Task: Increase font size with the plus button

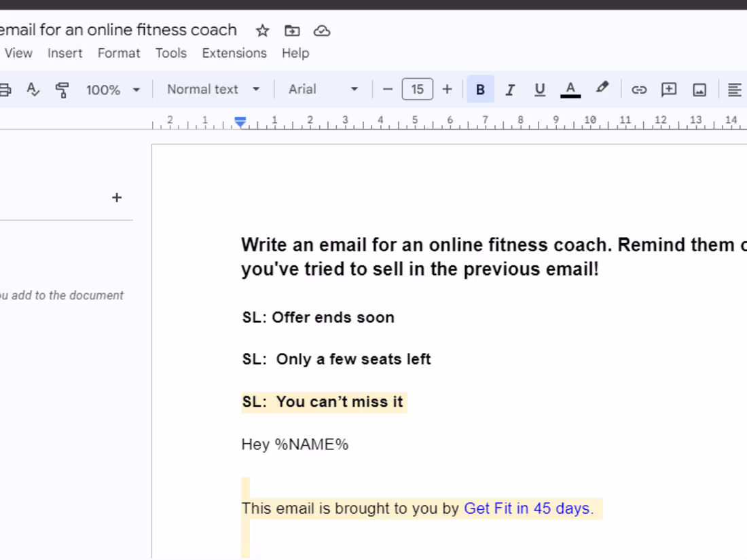Action: tap(447, 89)
